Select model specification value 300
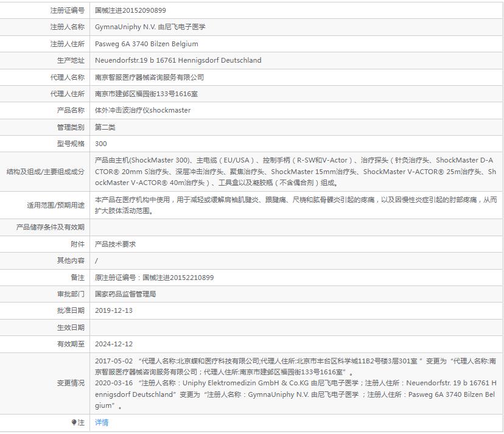 point(101,144)
